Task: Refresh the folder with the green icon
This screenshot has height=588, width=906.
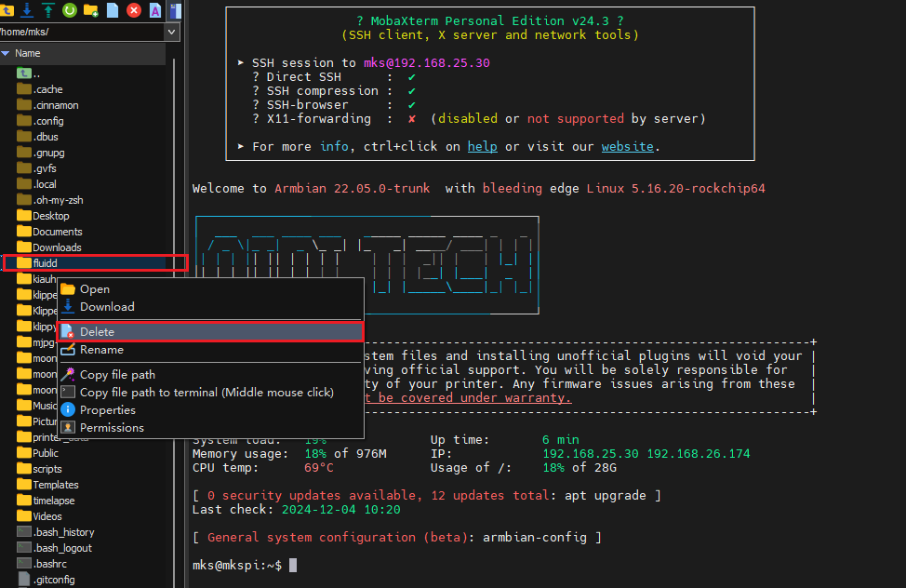Action: tap(70, 10)
